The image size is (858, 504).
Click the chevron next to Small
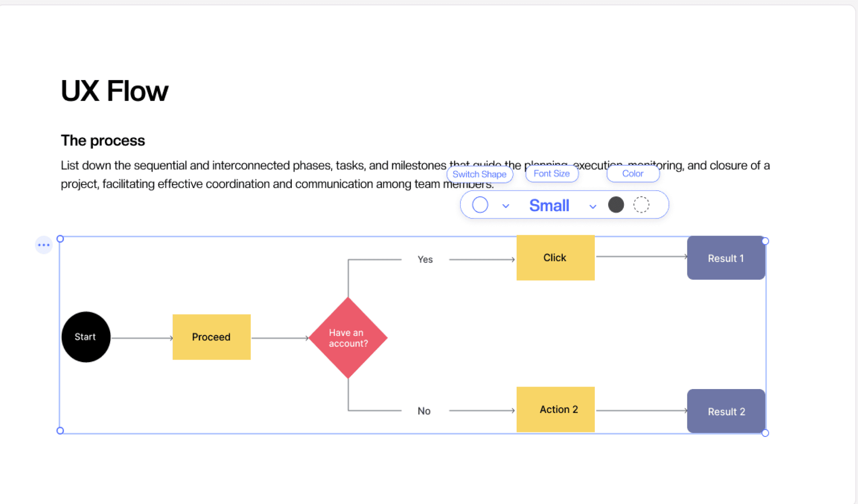(592, 207)
